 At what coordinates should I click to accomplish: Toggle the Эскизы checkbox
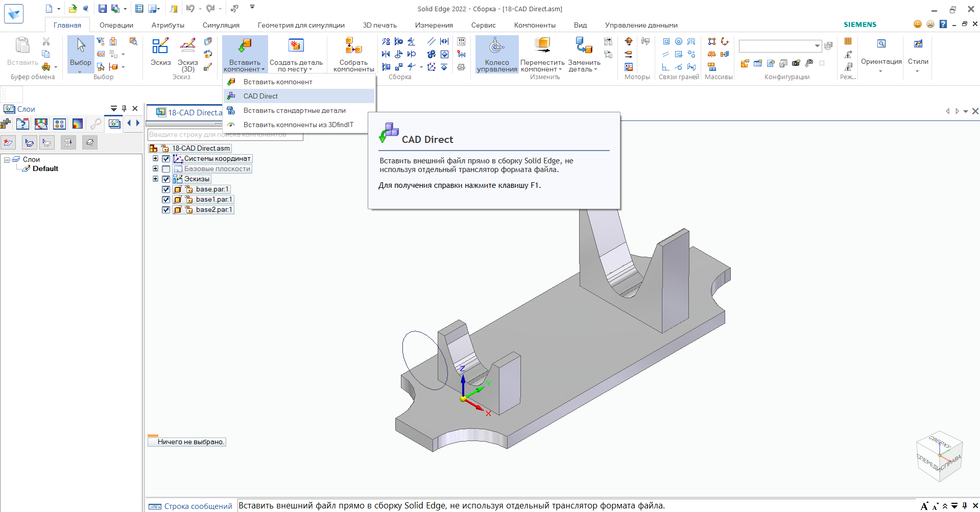[166, 179]
